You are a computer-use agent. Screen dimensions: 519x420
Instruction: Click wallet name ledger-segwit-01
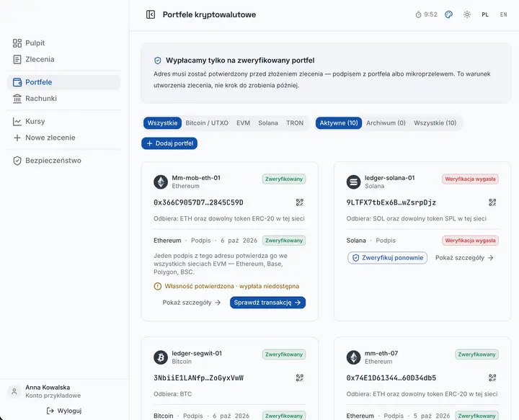tap(197, 353)
